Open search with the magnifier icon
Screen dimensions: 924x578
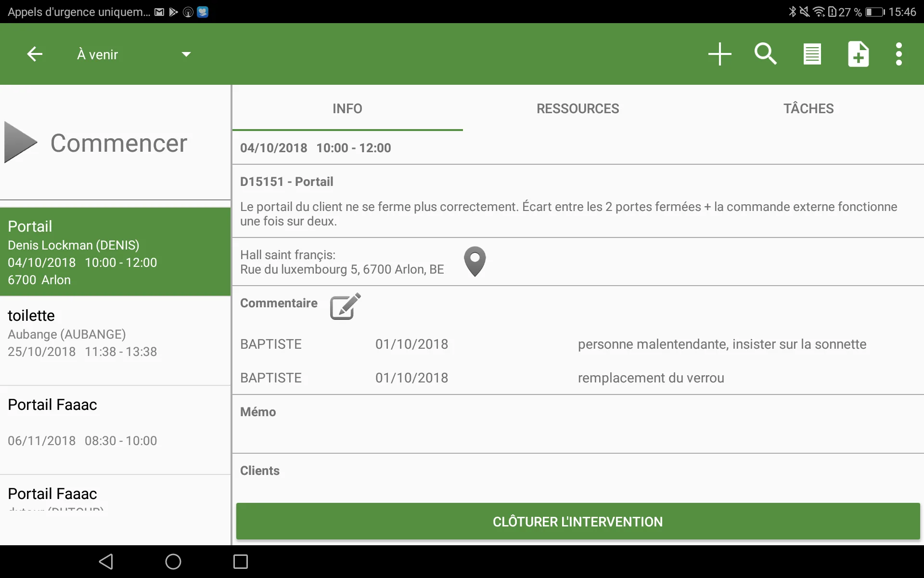pyautogui.click(x=765, y=54)
